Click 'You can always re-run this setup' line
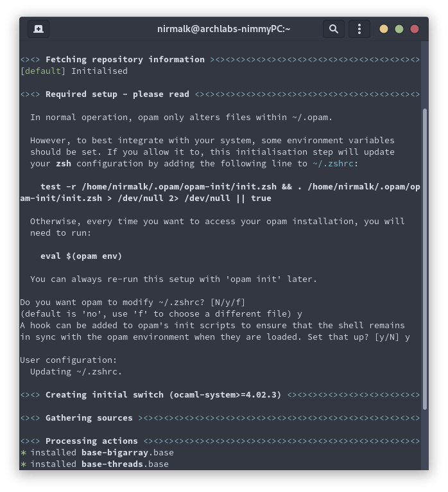The width and height of the screenshot is (448, 492). tap(174, 279)
